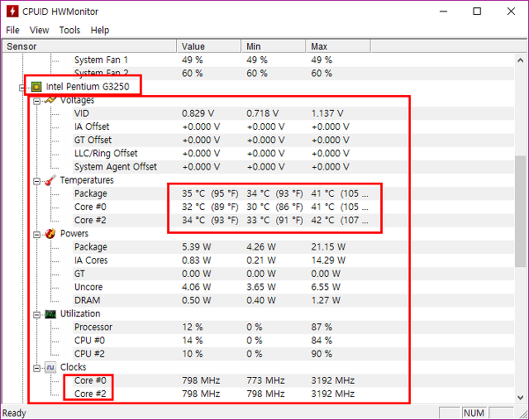Click the Value column header

(209, 46)
